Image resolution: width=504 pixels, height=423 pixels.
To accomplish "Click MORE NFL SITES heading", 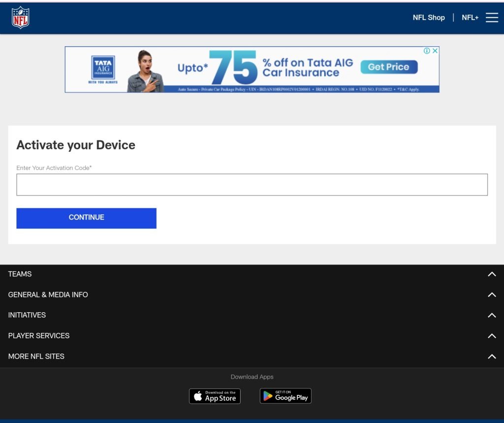I will pos(36,357).
